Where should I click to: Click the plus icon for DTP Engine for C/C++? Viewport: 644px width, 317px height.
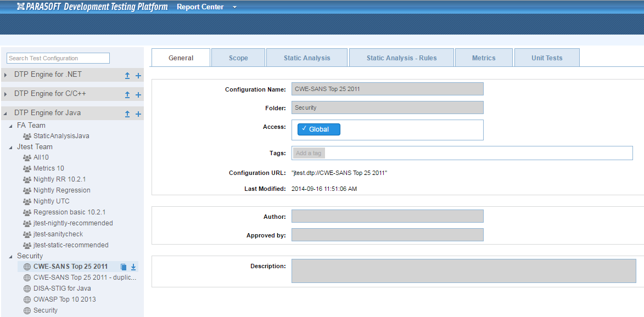pyautogui.click(x=138, y=95)
